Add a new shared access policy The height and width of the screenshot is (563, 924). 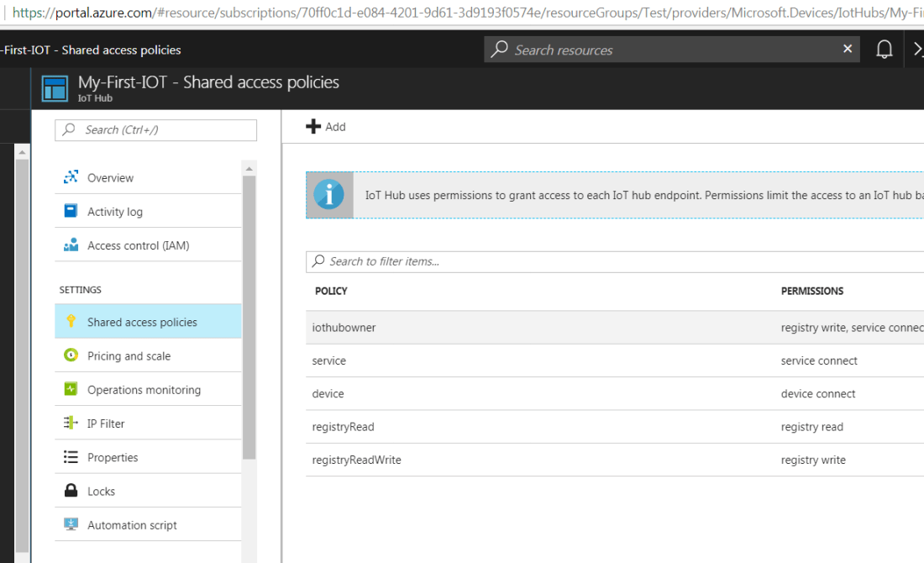[326, 127]
